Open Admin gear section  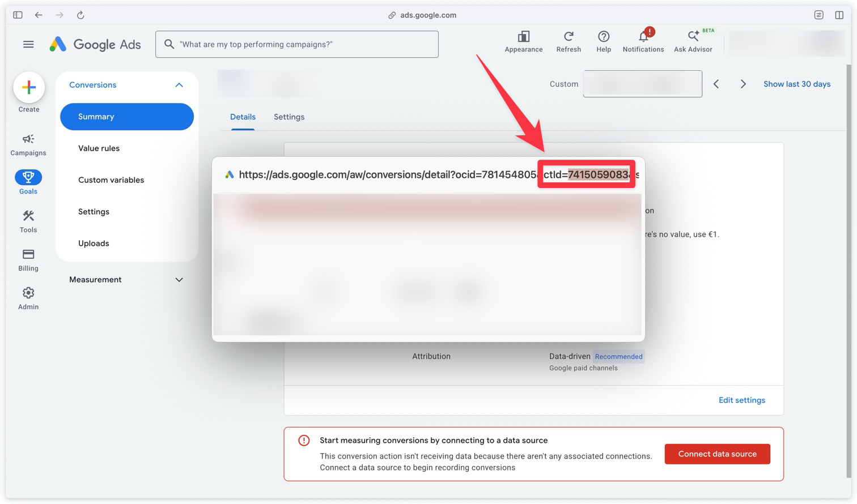tap(28, 298)
